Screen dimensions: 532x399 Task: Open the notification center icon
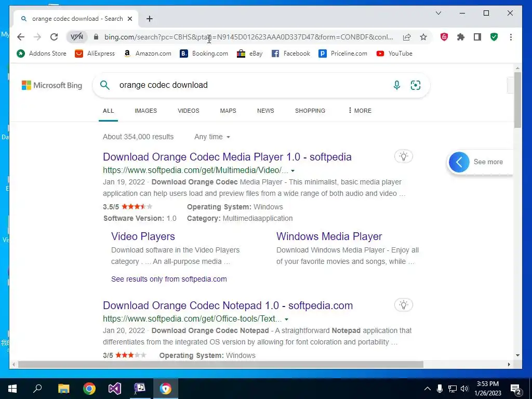(516, 389)
